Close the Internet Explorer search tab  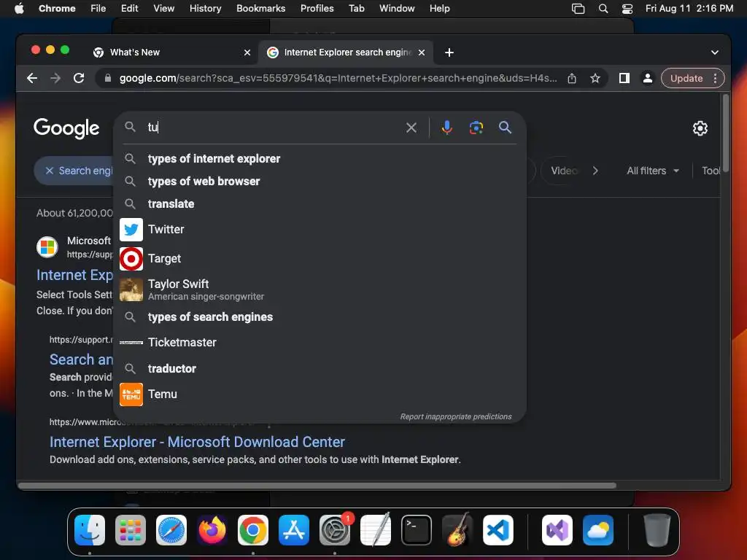tap(422, 52)
